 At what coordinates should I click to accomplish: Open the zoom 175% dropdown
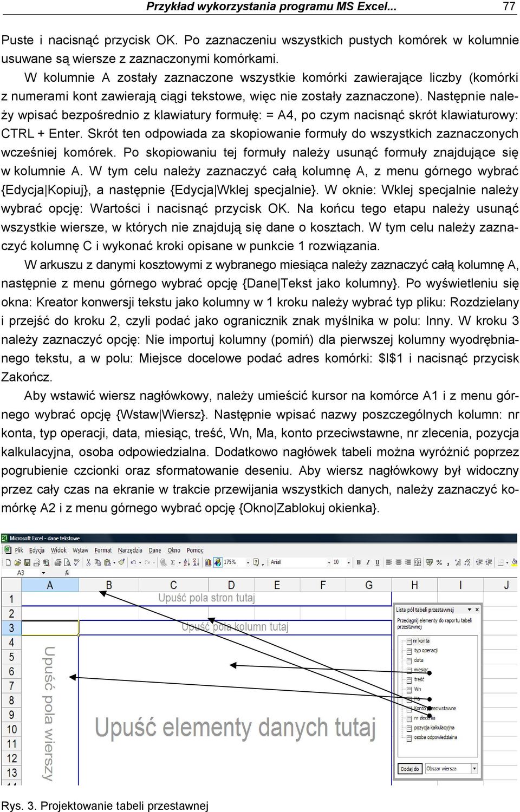tap(248, 562)
